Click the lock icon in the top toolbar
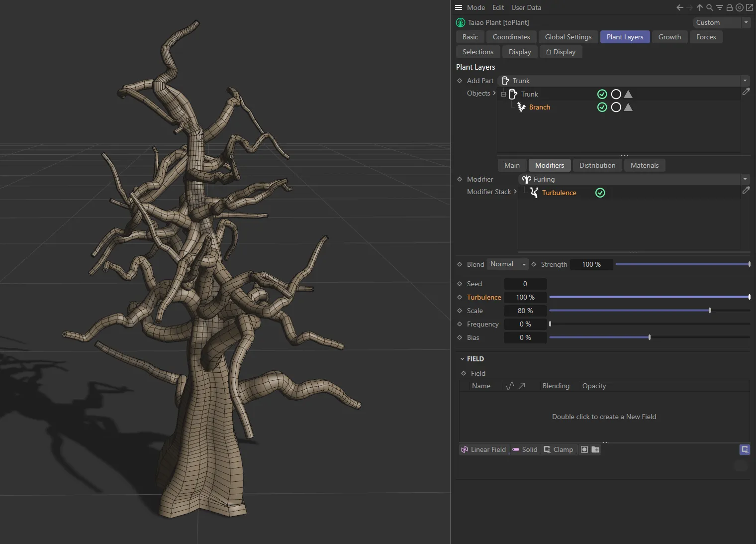 [729, 7]
